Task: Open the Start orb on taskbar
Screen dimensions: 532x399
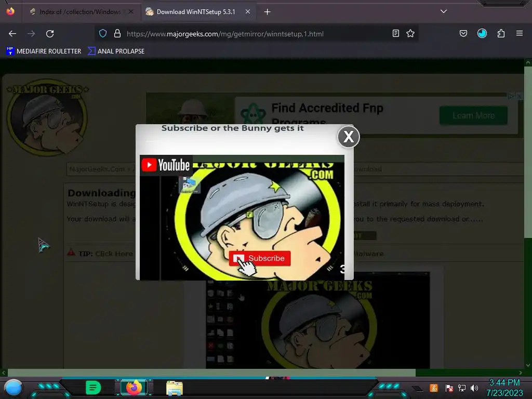Action: pyautogui.click(x=14, y=388)
